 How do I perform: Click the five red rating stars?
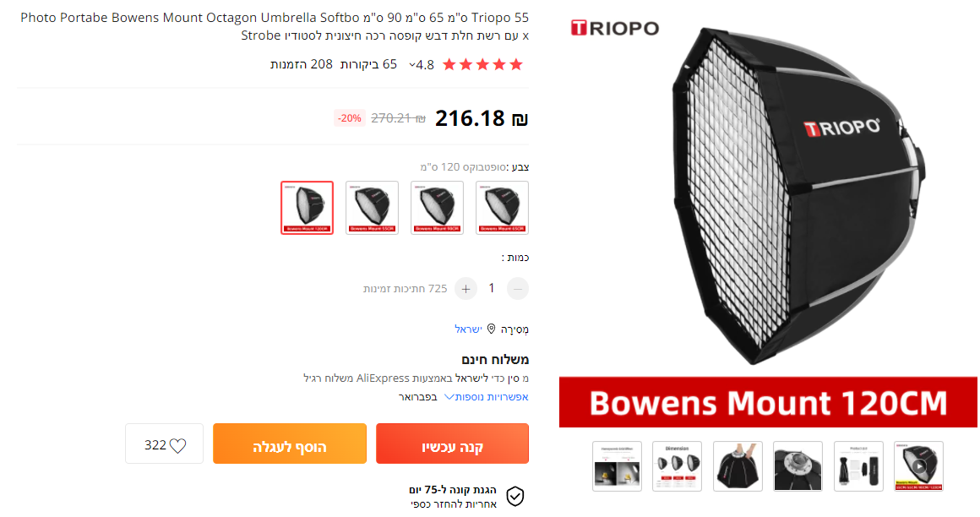click(482, 64)
